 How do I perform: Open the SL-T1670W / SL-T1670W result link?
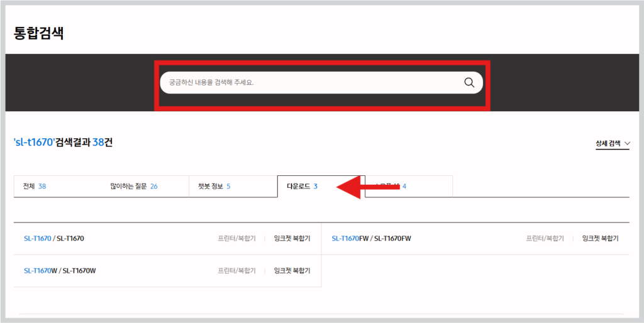pos(60,270)
